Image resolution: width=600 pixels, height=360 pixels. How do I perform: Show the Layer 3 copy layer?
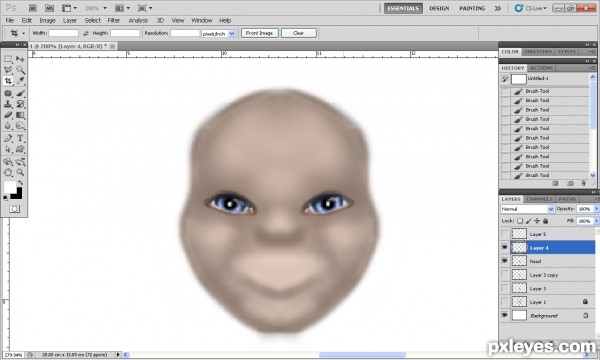tap(505, 275)
